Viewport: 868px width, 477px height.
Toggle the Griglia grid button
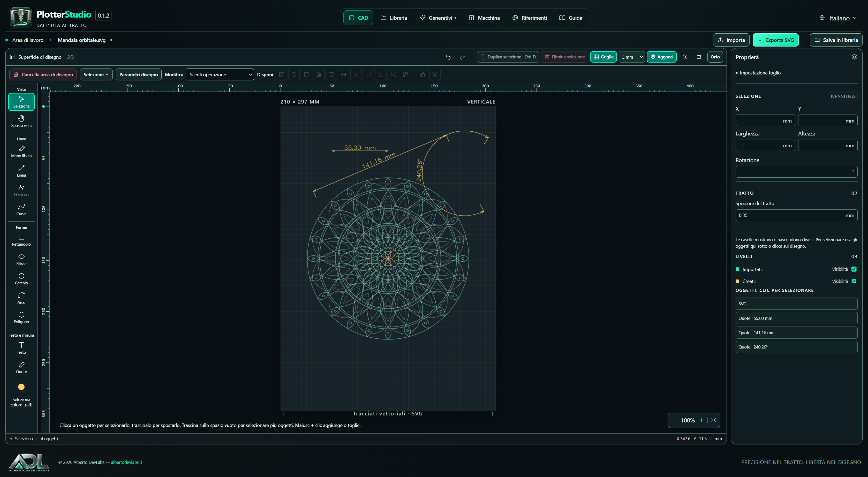[603, 57]
